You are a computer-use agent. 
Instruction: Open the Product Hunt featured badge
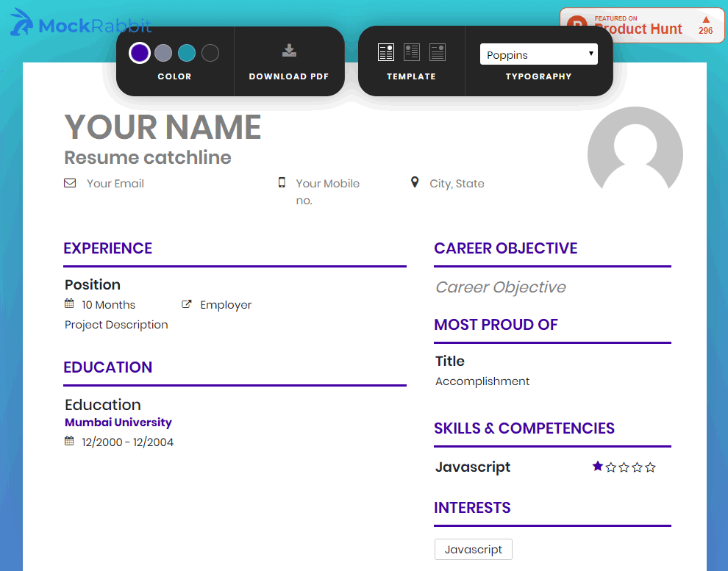(x=642, y=26)
